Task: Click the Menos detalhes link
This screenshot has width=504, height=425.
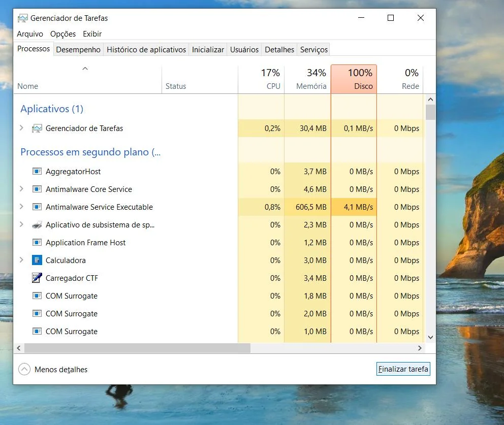Action: pos(61,370)
